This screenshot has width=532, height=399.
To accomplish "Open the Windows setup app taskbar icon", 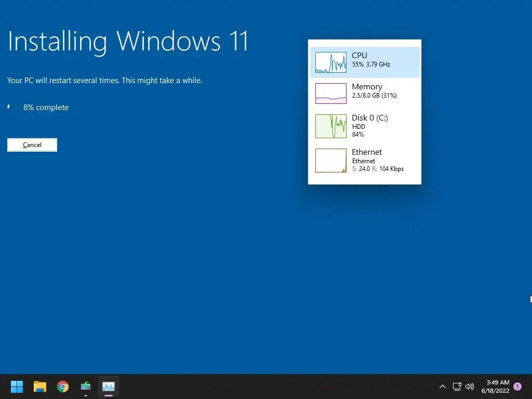I will (x=86, y=387).
